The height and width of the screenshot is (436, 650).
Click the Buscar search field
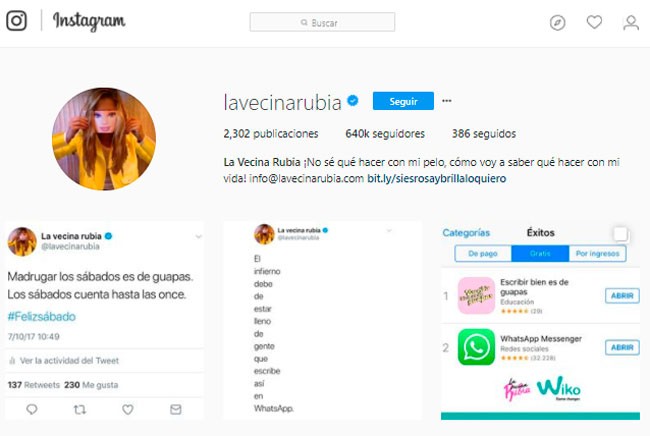pos(322,22)
